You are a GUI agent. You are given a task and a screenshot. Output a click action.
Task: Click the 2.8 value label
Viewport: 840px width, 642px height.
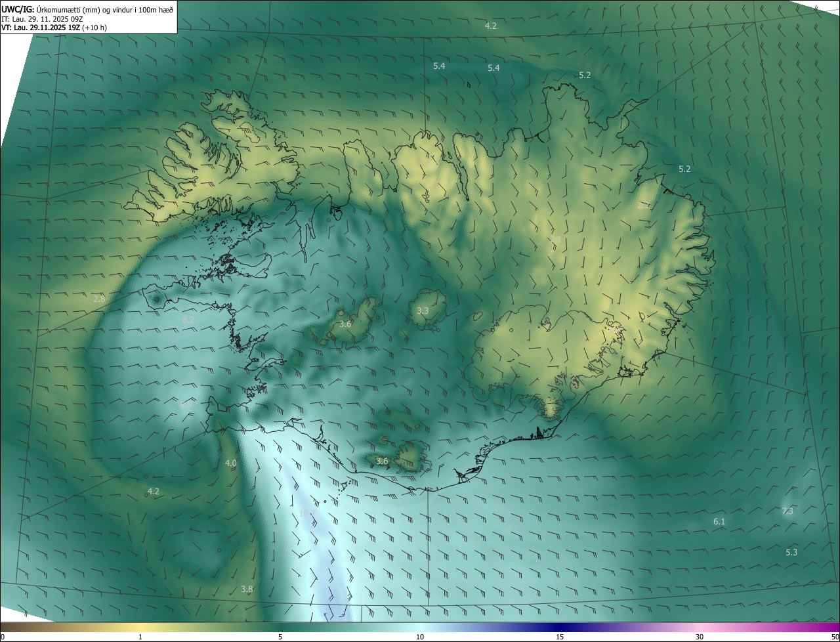pos(99,299)
